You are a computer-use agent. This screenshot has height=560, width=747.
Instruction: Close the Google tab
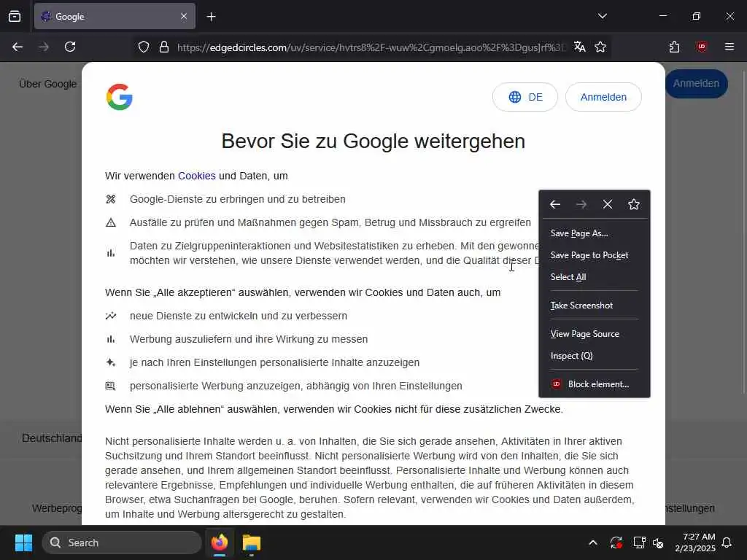pos(184,17)
